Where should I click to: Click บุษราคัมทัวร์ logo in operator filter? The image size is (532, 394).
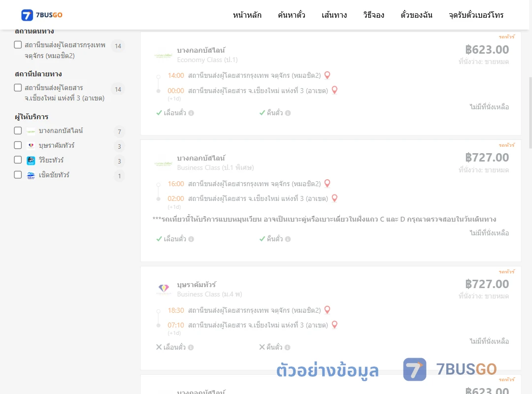coord(31,146)
